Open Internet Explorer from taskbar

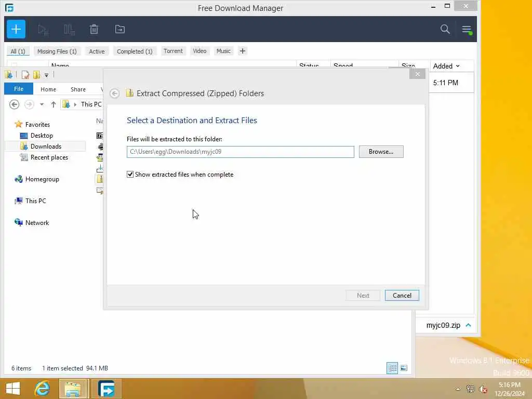[42, 389]
